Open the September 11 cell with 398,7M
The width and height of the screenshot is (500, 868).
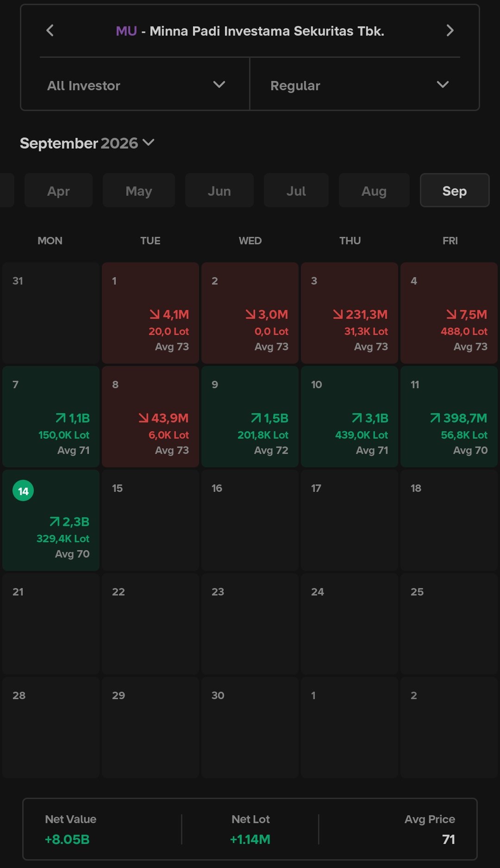449,417
